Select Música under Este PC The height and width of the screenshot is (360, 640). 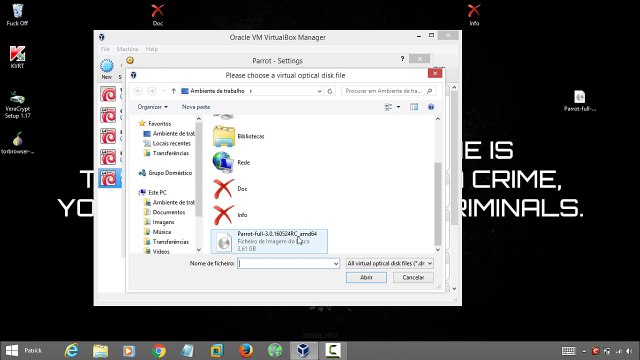[x=158, y=232]
